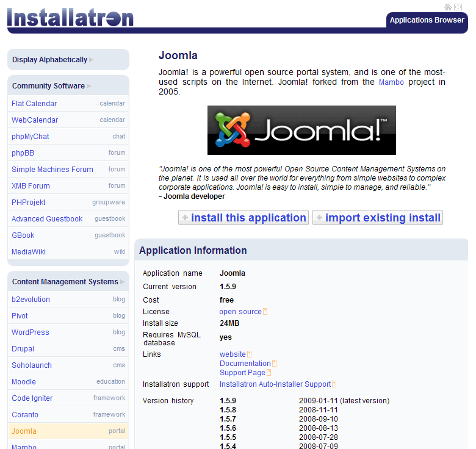Image resolution: width=476 pixels, height=449 pixels.
Task: Click the Joomla! banner image
Action: tap(301, 130)
